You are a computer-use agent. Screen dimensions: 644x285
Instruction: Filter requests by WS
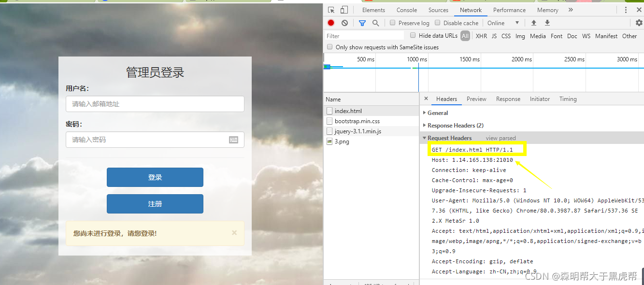tap(586, 36)
